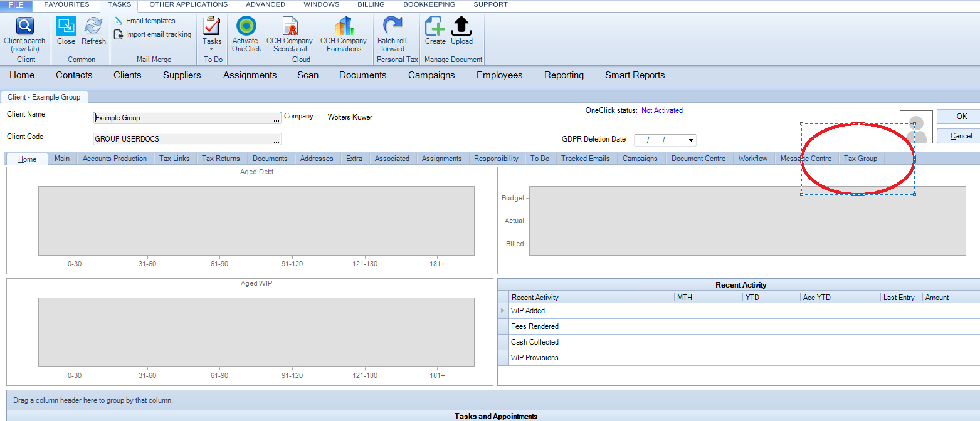Select Fees Rendered row

(739, 326)
